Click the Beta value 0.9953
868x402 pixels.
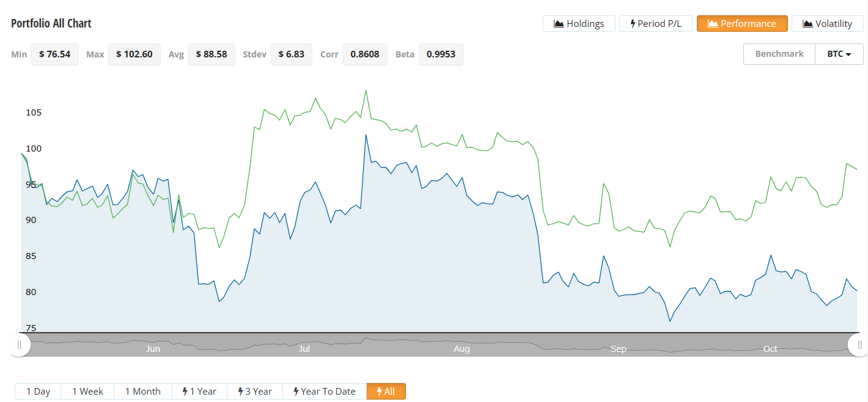[441, 54]
